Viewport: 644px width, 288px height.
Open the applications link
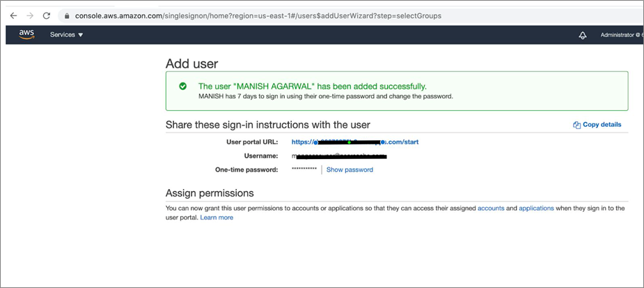[x=536, y=209]
